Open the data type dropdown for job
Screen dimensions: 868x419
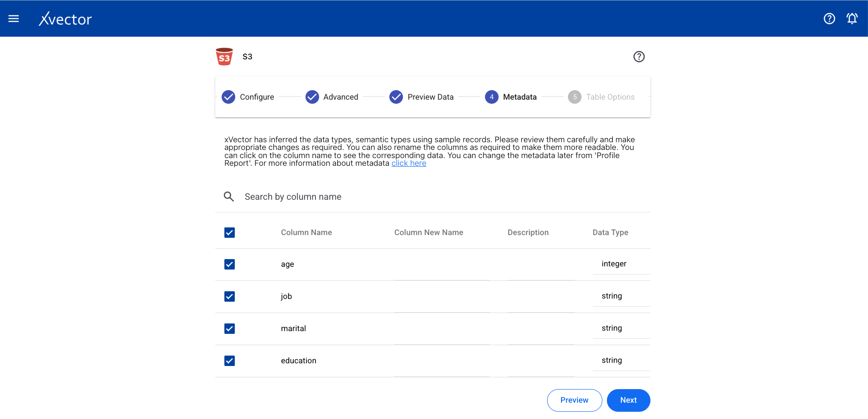pyautogui.click(x=621, y=296)
